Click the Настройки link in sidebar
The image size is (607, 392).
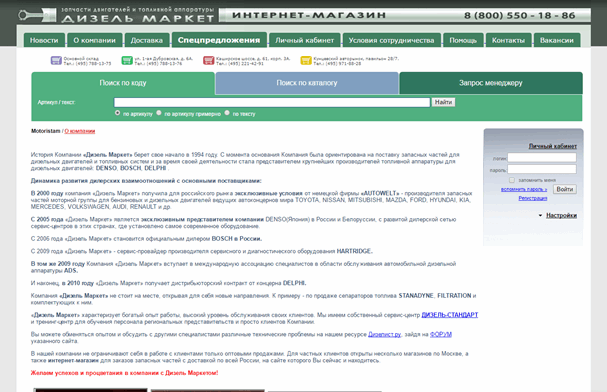click(x=561, y=215)
